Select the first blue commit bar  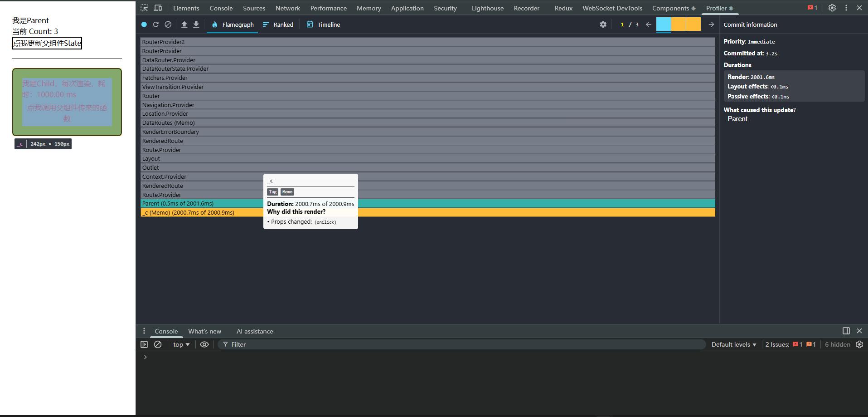pos(663,25)
